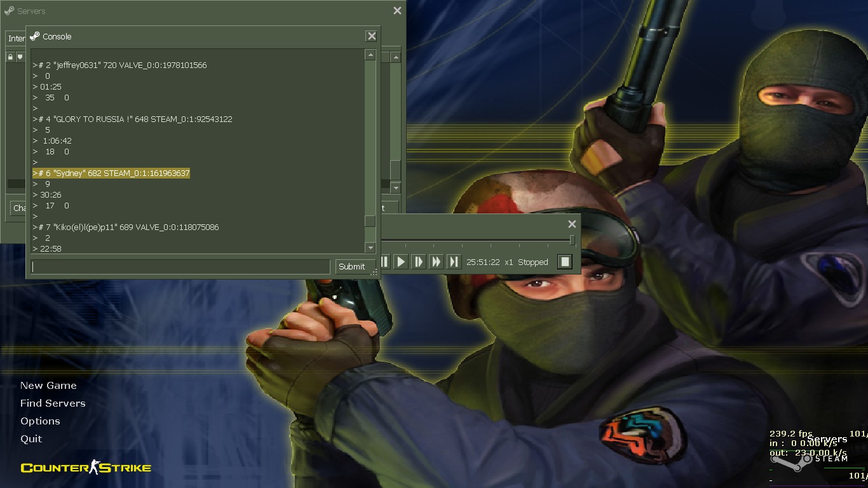
Task: Click the Console scrollbar thumb
Action: pos(370,221)
